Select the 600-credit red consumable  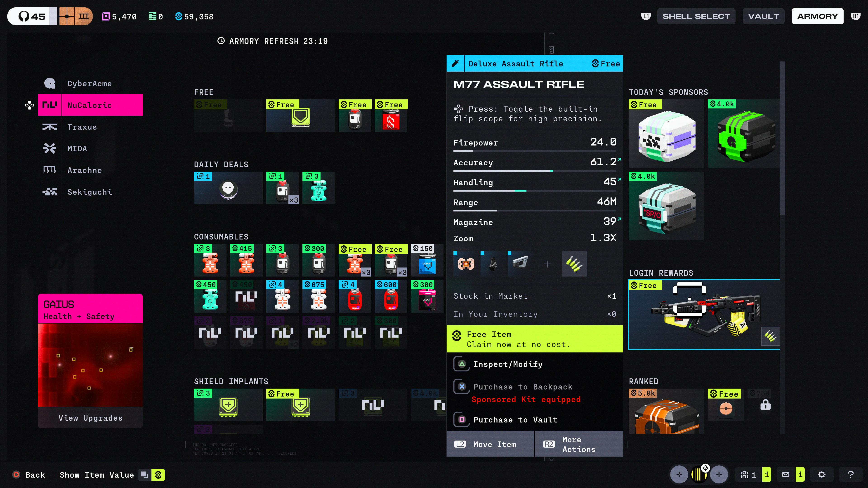coord(391,296)
